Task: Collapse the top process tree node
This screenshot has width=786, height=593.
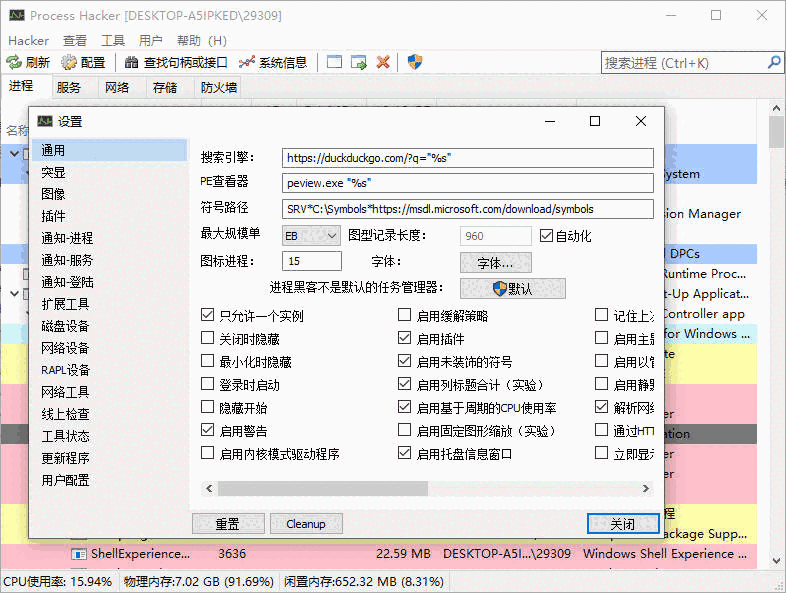Action: (x=15, y=153)
